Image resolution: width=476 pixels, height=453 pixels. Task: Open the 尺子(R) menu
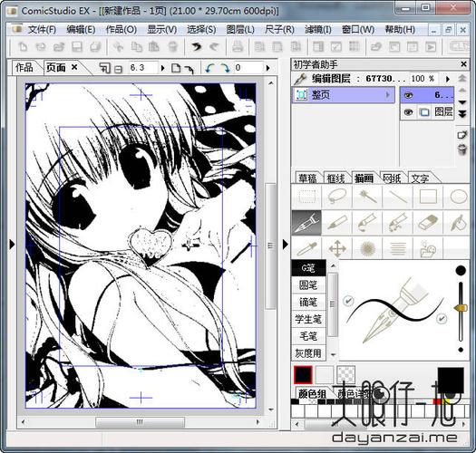coord(279,29)
